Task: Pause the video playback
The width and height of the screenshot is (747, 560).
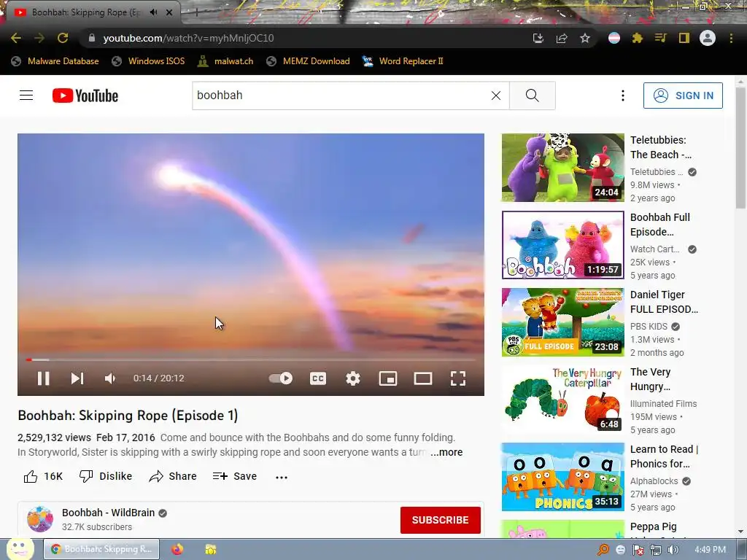Action: tap(43, 378)
